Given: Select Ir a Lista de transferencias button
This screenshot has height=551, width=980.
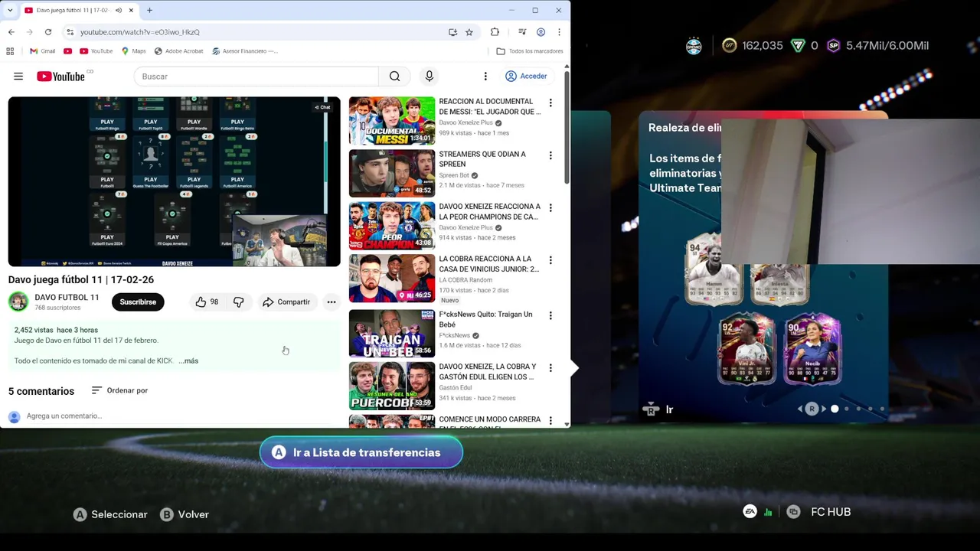Looking at the screenshot, I should click(361, 452).
